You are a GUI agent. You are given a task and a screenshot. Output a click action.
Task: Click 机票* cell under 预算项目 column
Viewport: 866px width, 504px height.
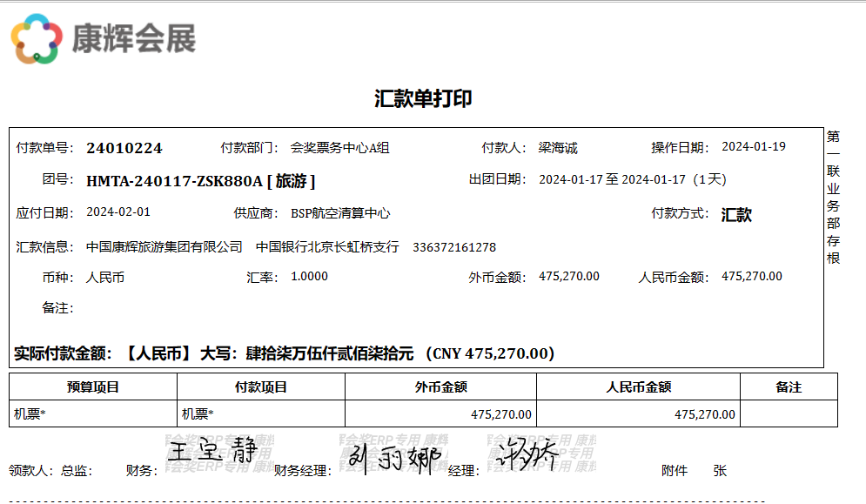pyautogui.click(x=30, y=414)
